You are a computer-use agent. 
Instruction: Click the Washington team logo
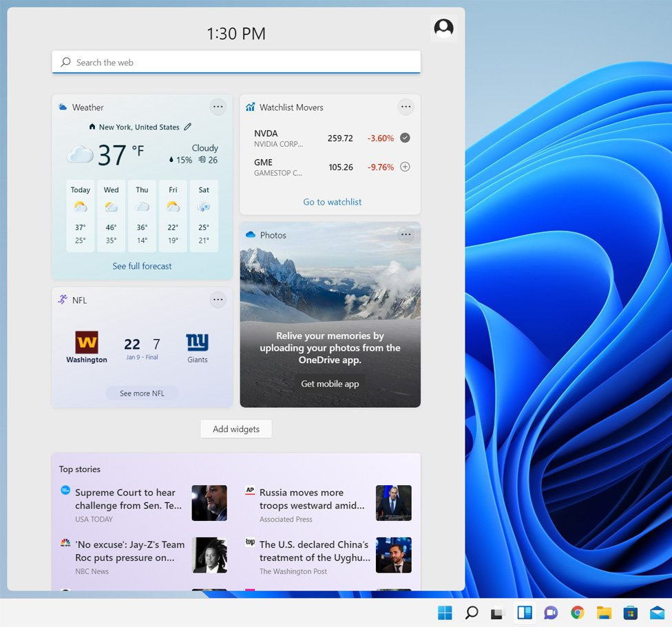[x=86, y=342]
